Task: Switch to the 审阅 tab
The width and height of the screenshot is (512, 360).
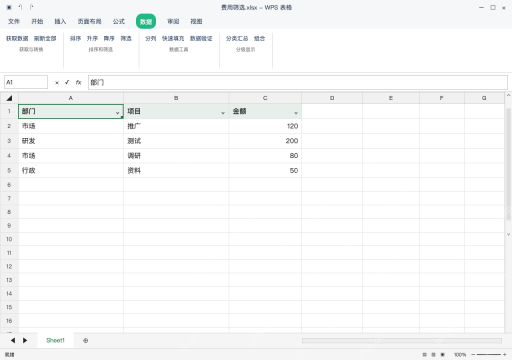Action: click(173, 21)
